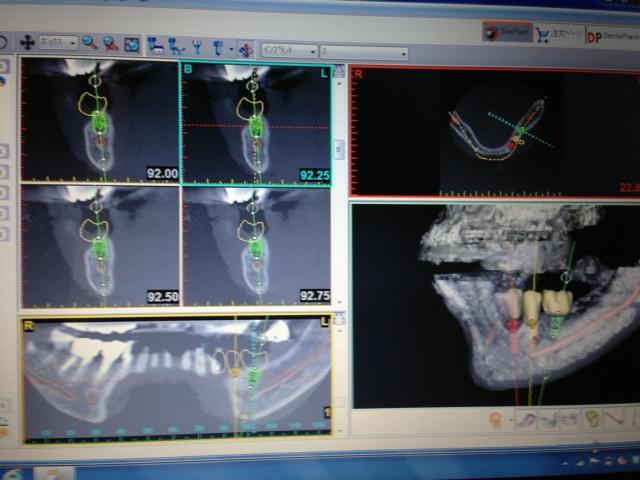Click the white flag tray icon on taskbar

(593, 461)
